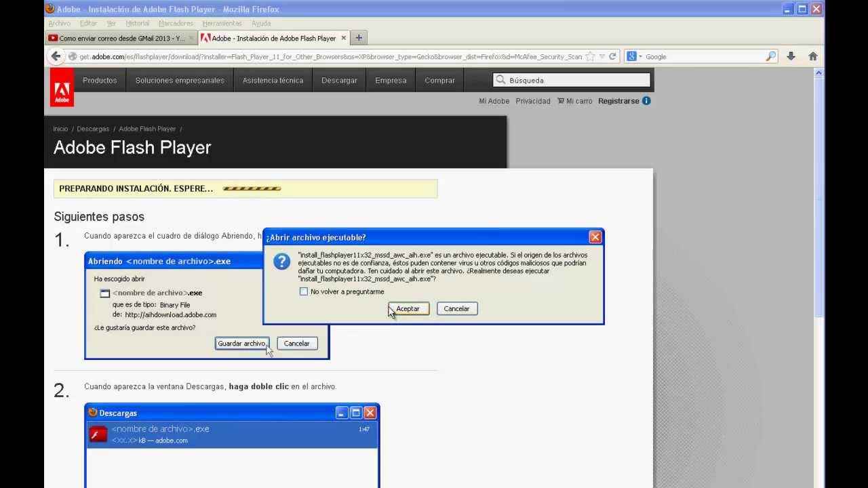This screenshot has height=488, width=868.
Task: Click the Flash icon in Descargas illustration
Action: [98, 434]
